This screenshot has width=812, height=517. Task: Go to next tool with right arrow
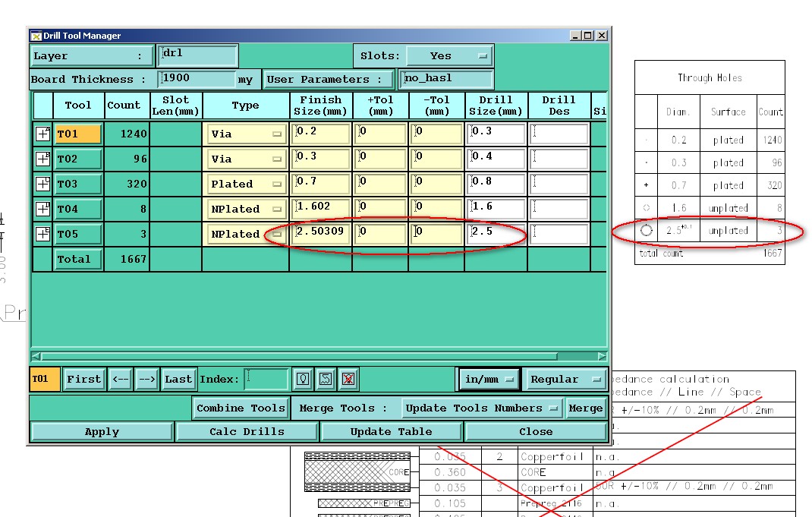coord(147,379)
